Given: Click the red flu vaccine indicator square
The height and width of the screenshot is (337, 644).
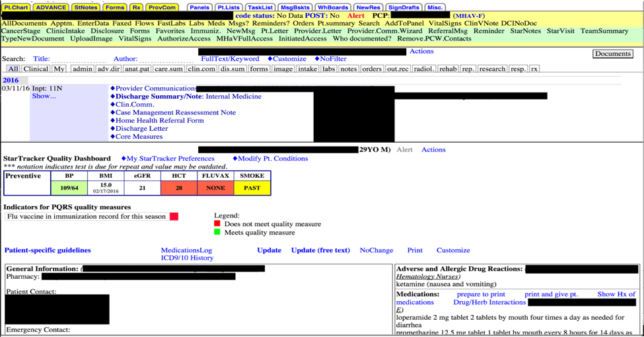Looking at the screenshot, I should coord(174,217).
